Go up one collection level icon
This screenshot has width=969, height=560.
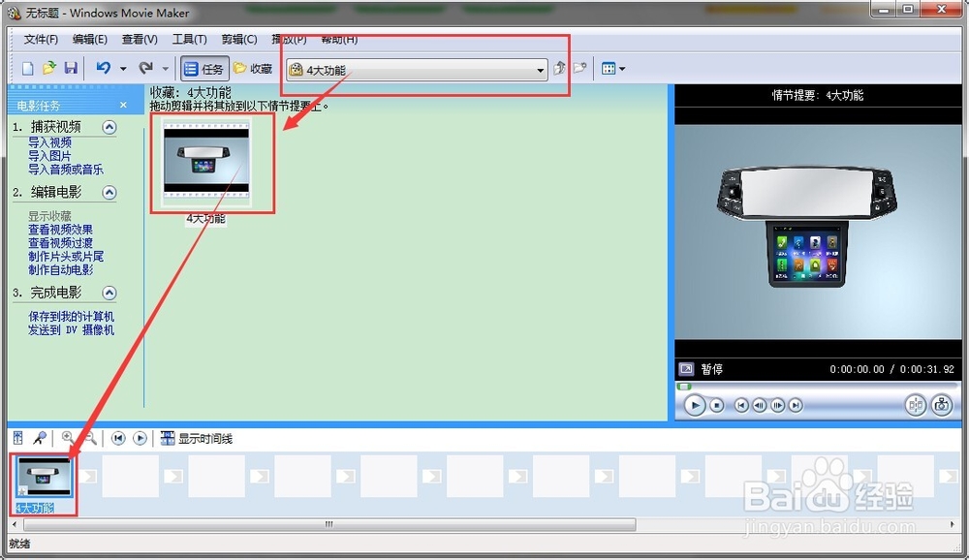pyautogui.click(x=559, y=68)
